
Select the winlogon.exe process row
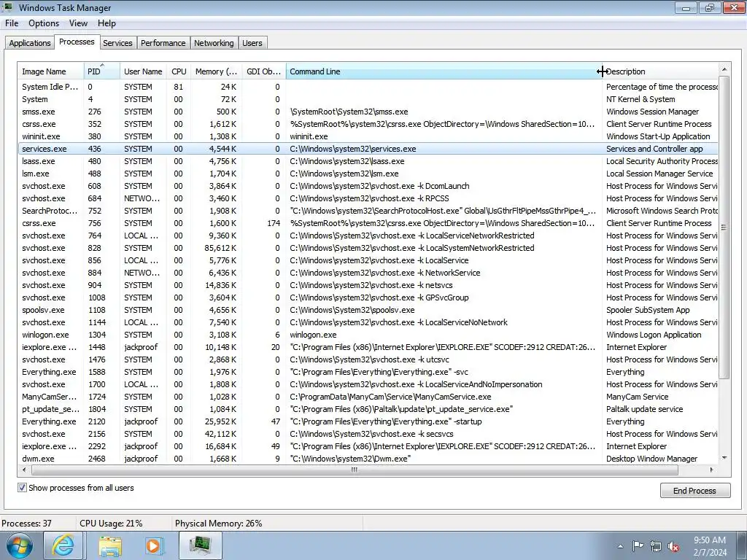pyautogui.click(x=368, y=335)
